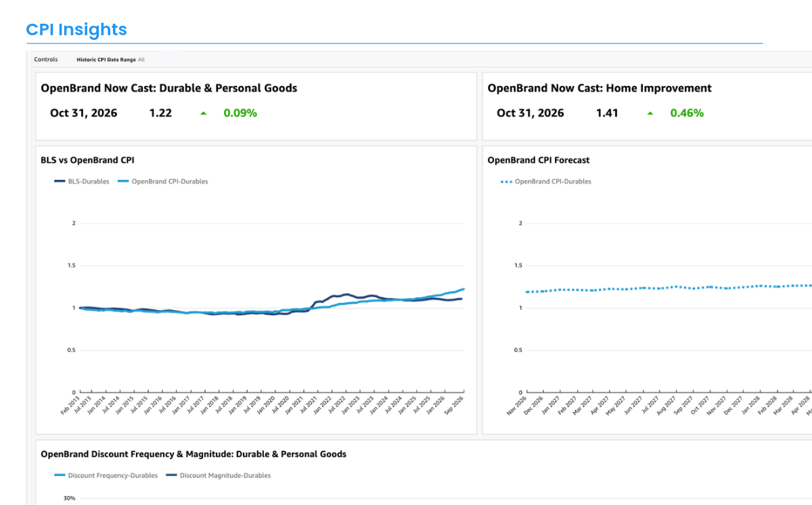Toggle the Discount Magnitude-Durables legend entry

pyautogui.click(x=219, y=475)
